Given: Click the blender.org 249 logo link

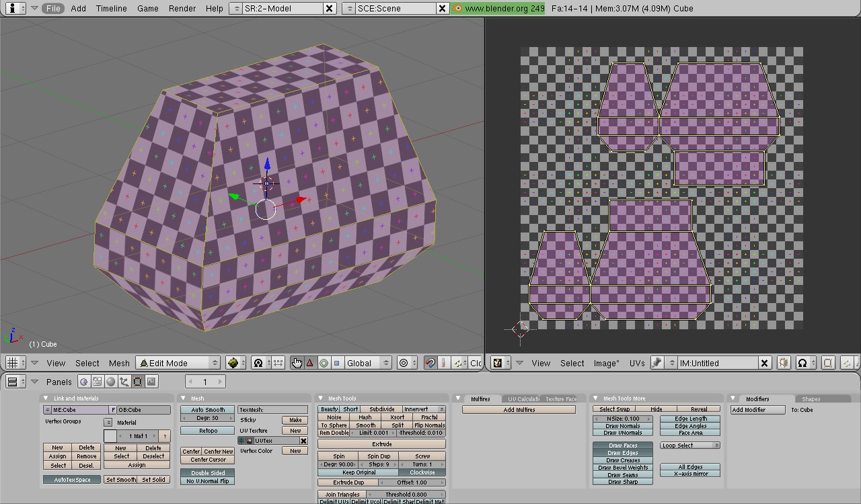Looking at the screenshot, I should 497,8.
